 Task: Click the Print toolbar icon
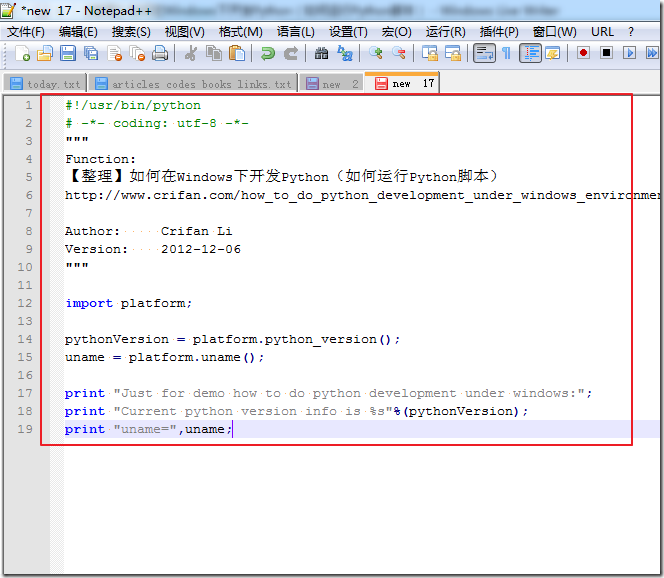pos(160,54)
